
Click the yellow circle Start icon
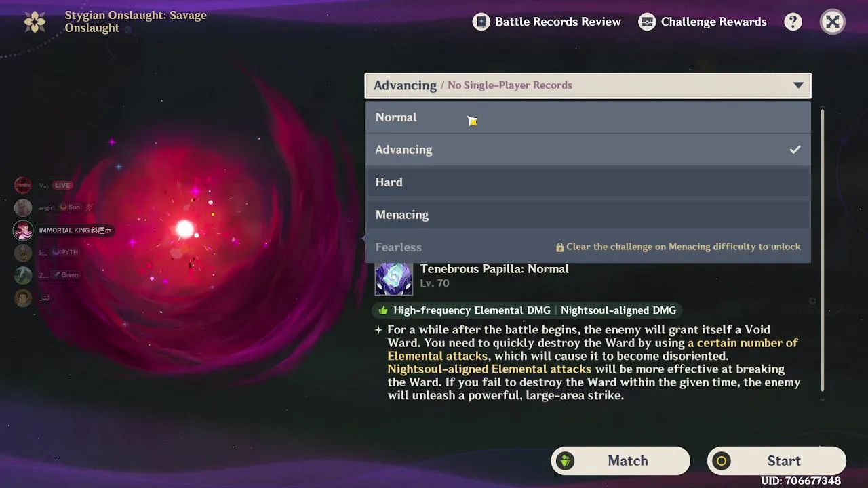pyautogui.click(x=722, y=461)
